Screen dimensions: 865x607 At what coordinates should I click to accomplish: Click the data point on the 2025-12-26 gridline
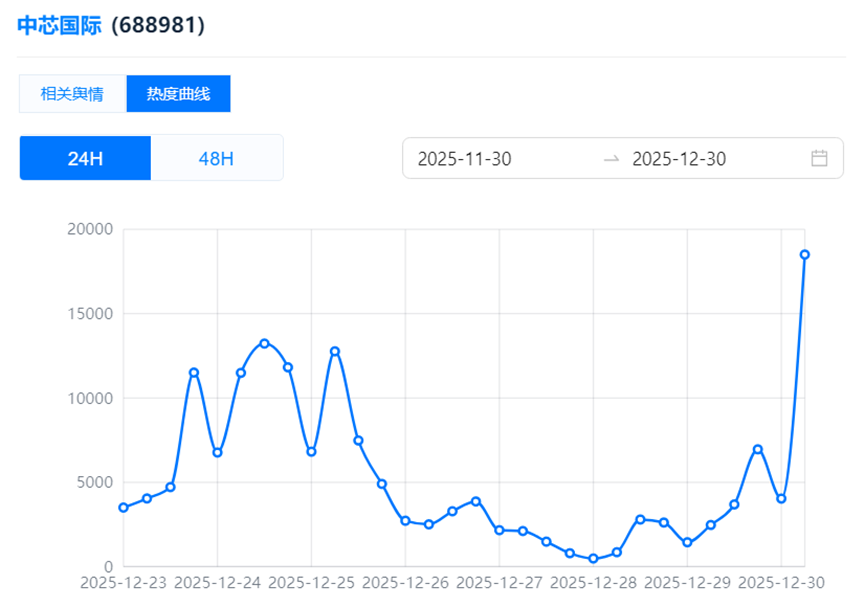(405, 521)
